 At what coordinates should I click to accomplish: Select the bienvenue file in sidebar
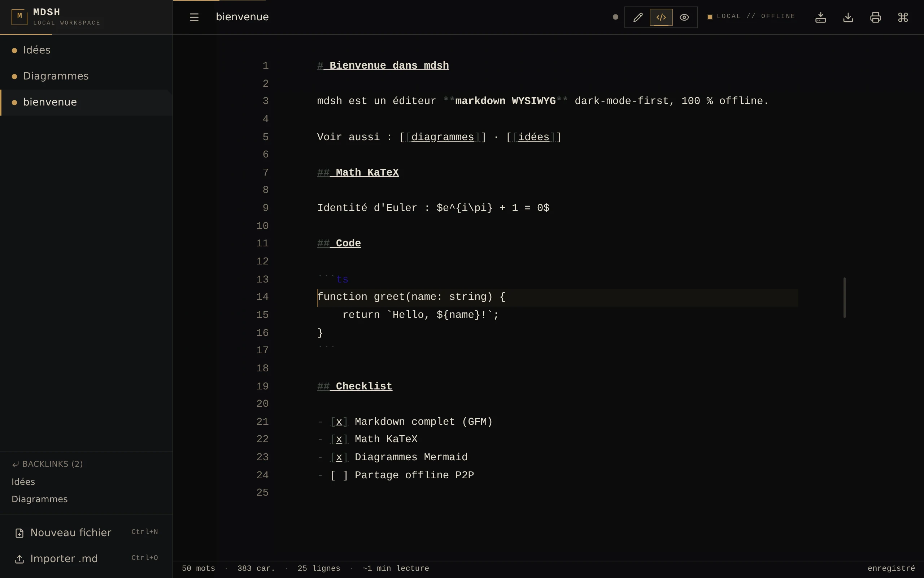[x=86, y=102]
